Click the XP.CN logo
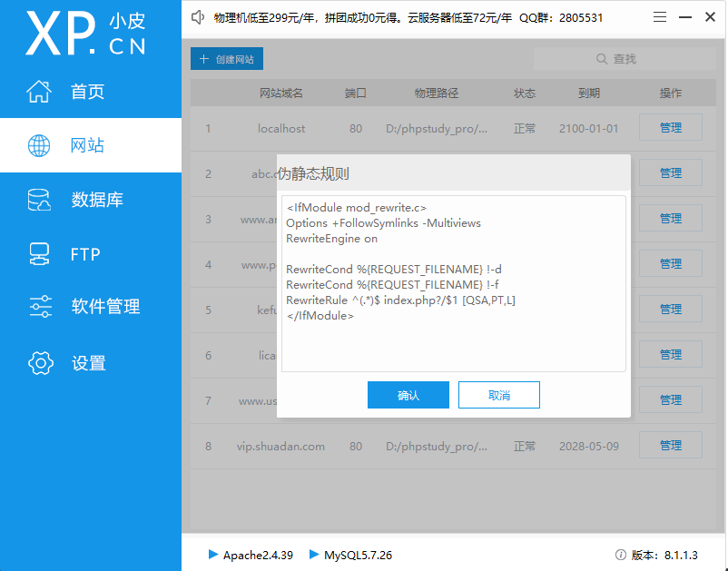728x571 pixels. (x=85, y=34)
